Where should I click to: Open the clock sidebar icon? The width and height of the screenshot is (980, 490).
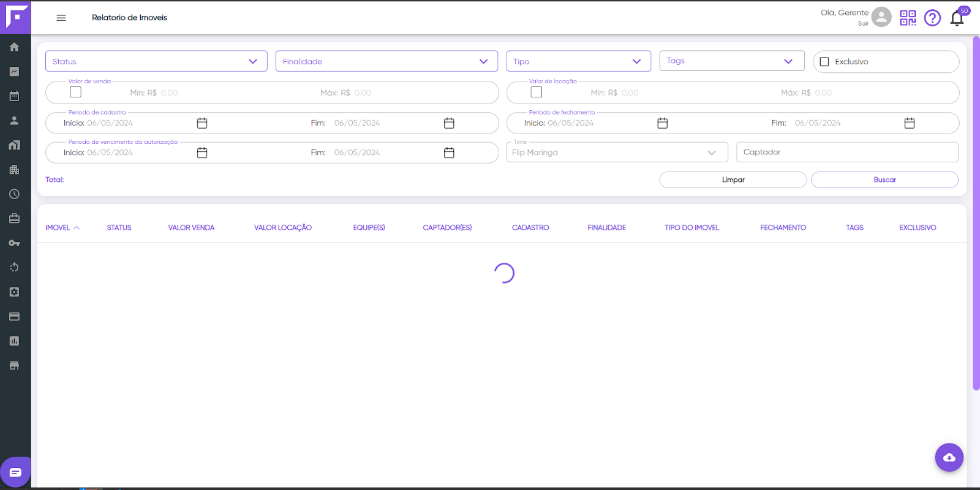tap(14, 194)
